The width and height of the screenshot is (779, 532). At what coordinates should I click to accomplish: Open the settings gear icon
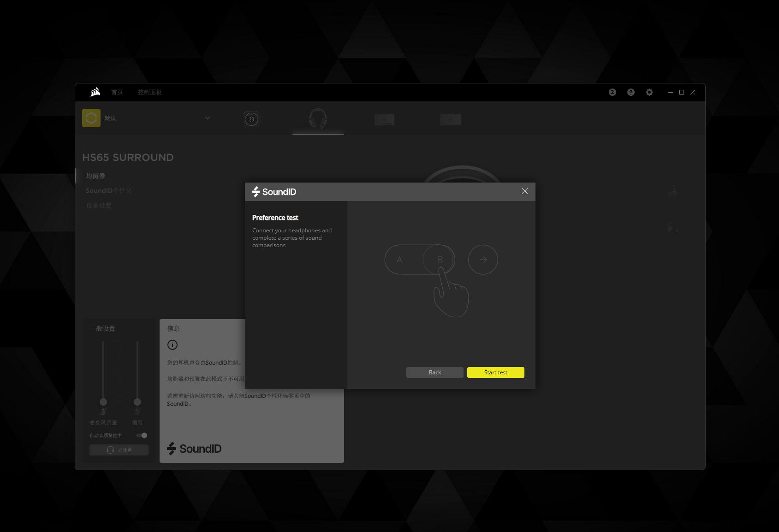click(x=649, y=92)
